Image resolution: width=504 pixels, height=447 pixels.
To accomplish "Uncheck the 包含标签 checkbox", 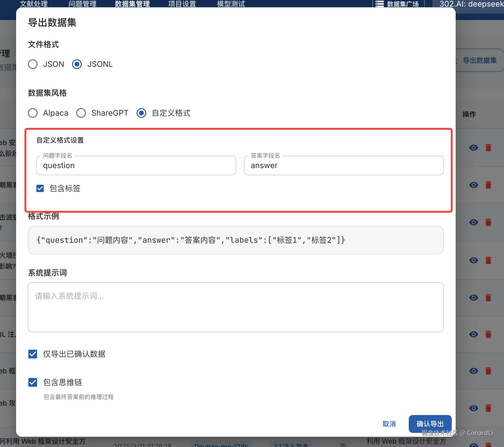I will (40, 188).
